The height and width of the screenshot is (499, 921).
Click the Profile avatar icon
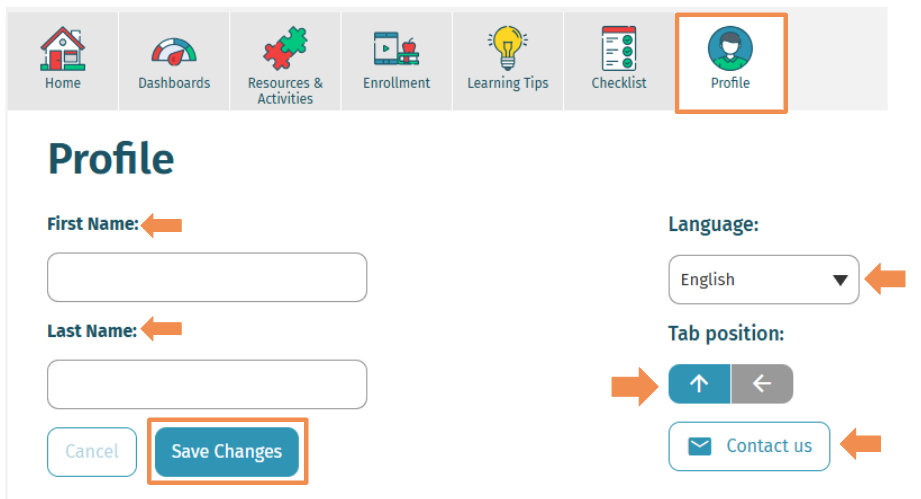730,48
